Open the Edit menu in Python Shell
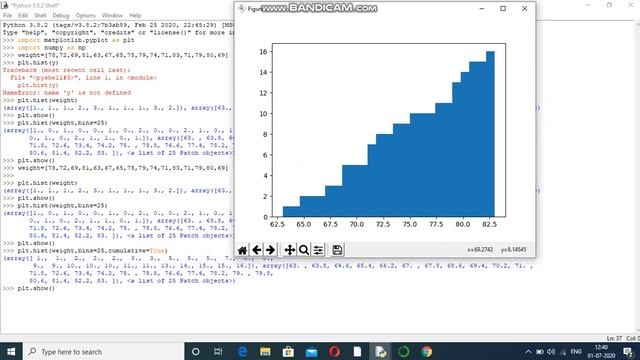 point(23,16)
